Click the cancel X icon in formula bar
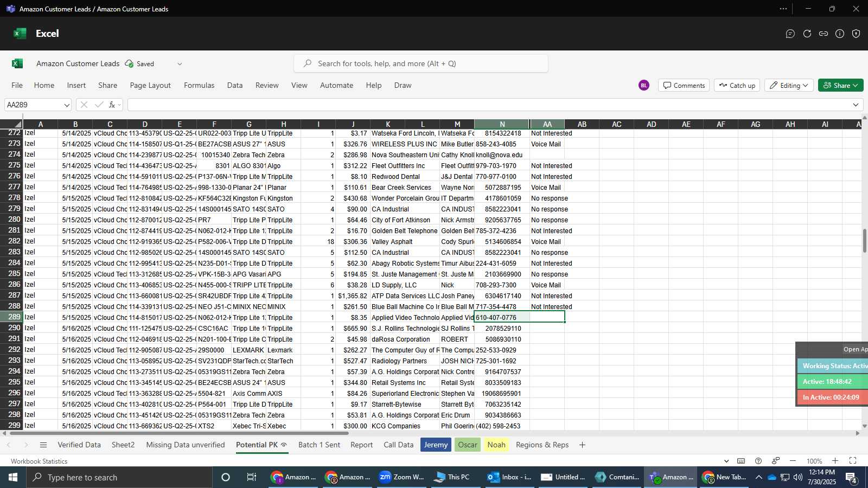Screen dimensions: 868x488 pos(84,105)
